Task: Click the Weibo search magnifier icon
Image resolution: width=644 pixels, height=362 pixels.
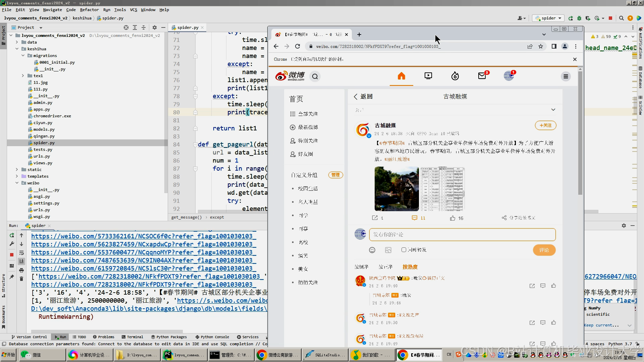Action: coord(315,76)
